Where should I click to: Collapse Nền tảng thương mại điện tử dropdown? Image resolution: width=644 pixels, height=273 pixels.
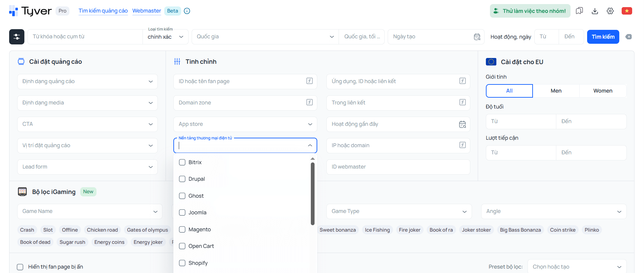pyautogui.click(x=310, y=145)
